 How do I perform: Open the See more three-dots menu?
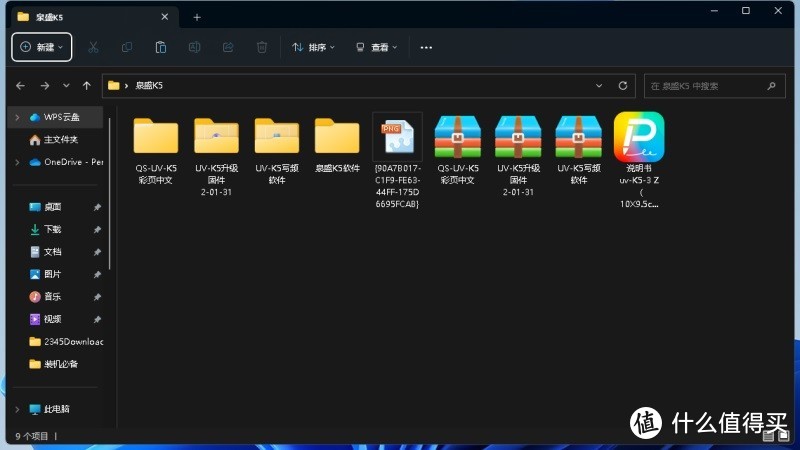coord(426,47)
